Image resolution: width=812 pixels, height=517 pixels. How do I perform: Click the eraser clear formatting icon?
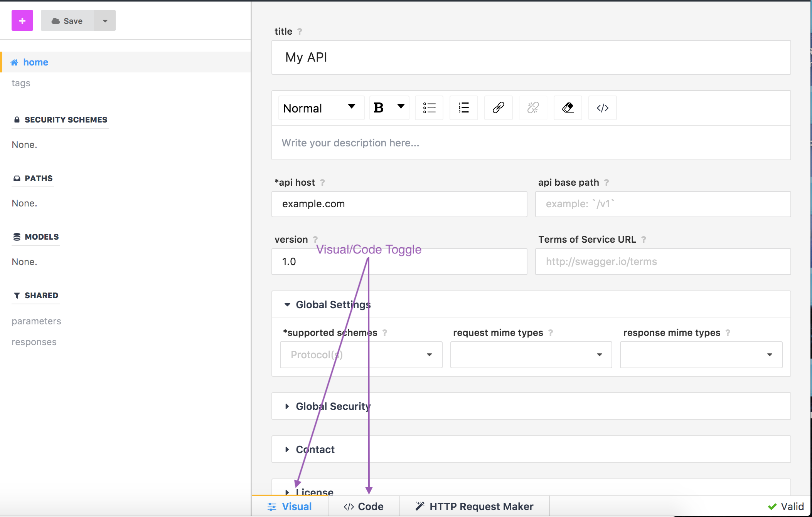point(568,108)
